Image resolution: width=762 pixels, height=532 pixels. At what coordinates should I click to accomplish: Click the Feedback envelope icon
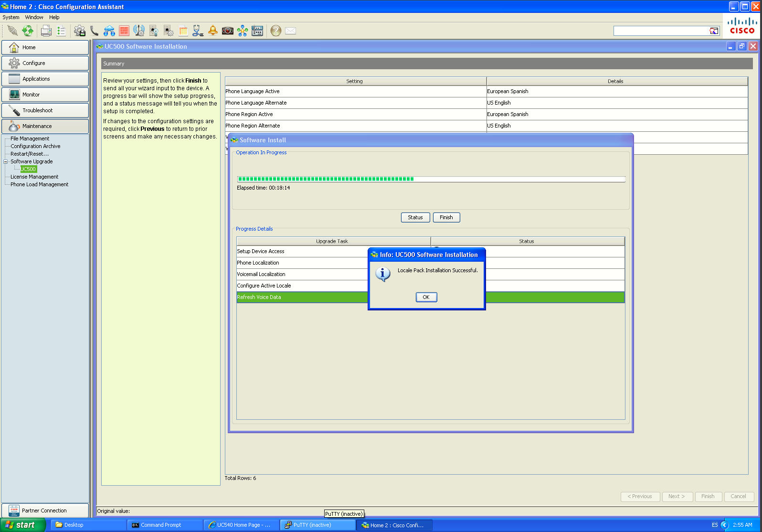290,31
